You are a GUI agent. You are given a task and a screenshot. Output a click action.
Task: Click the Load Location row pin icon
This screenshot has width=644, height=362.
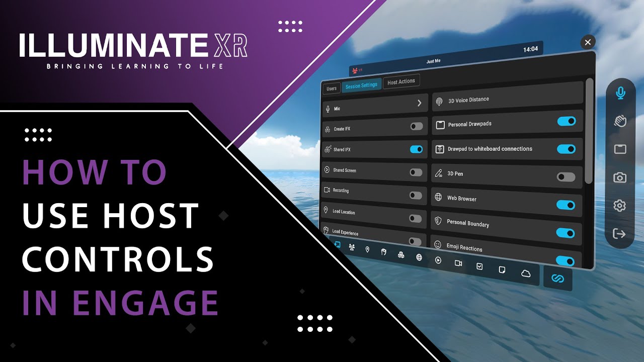(x=326, y=211)
